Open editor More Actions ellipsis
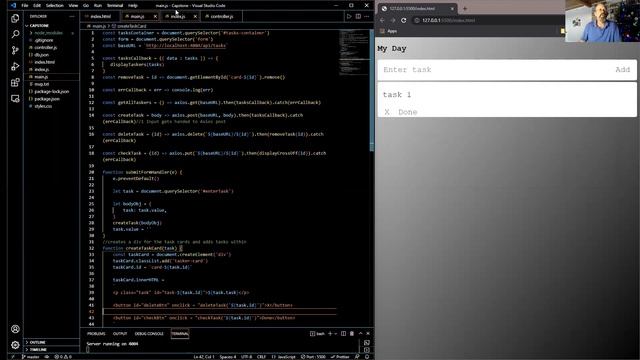 tap(367, 16)
